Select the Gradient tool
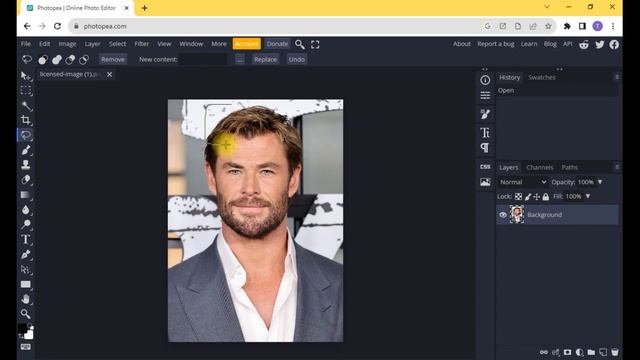This screenshot has height=360, width=640. click(26, 195)
